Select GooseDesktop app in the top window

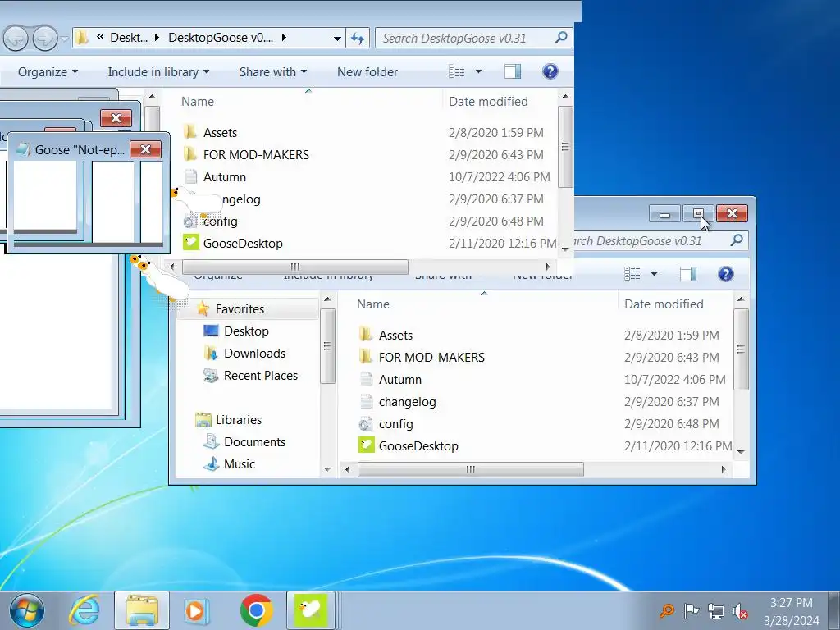(242, 243)
